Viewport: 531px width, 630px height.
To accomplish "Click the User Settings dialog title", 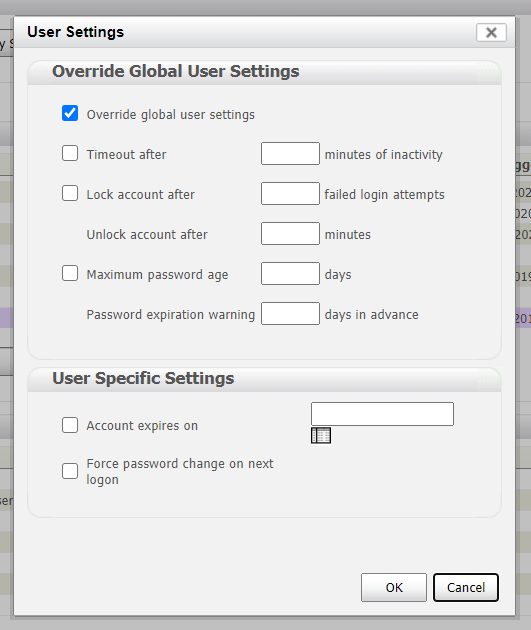I will pyautogui.click(x=76, y=32).
